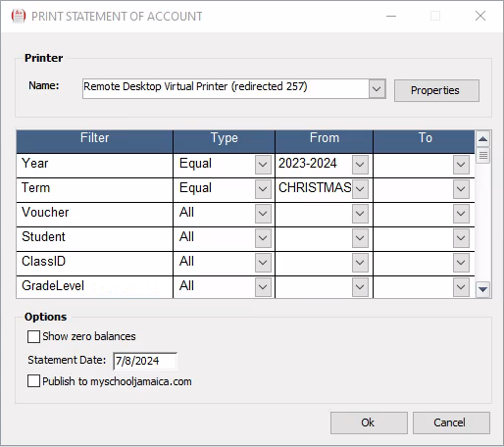Open To dropdown for Voucher row

click(x=461, y=214)
